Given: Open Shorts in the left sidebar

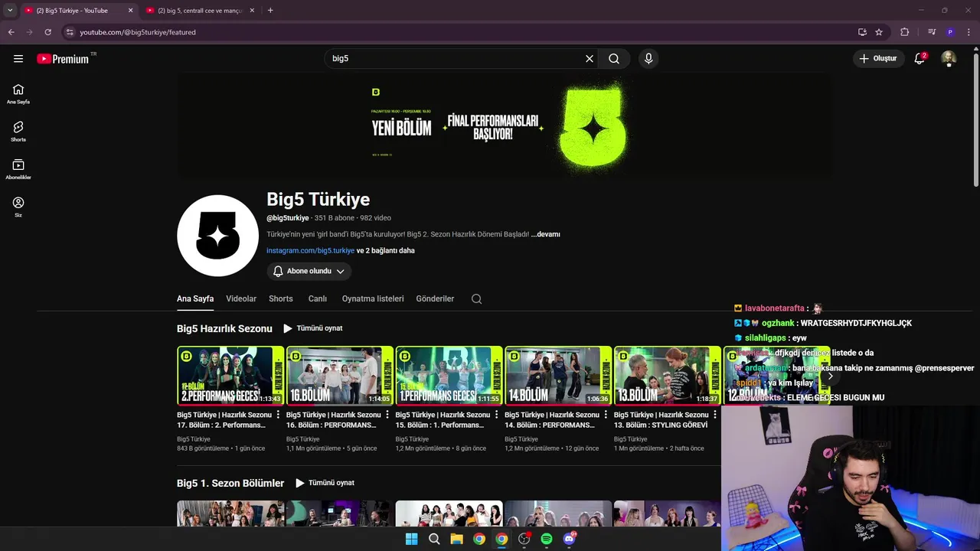Looking at the screenshot, I should click(x=18, y=132).
